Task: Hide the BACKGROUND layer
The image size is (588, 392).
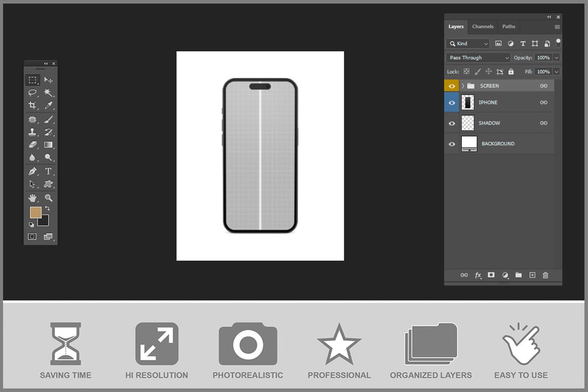Action: click(x=452, y=144)
